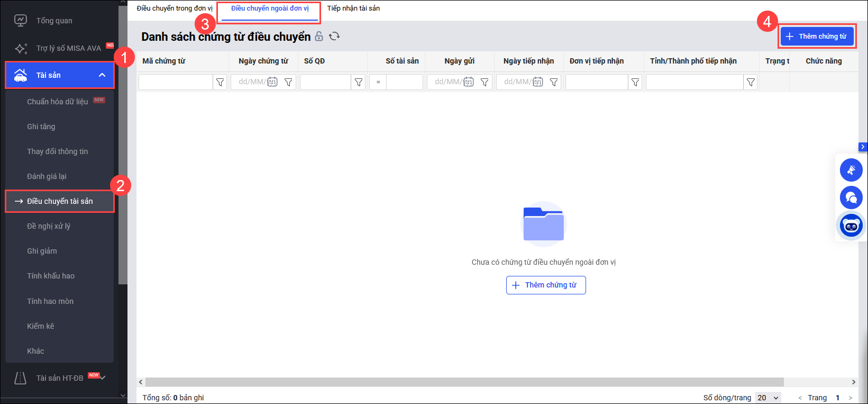Open the filter icon for Đơn vị tiếp nhận

coord(635,82)
